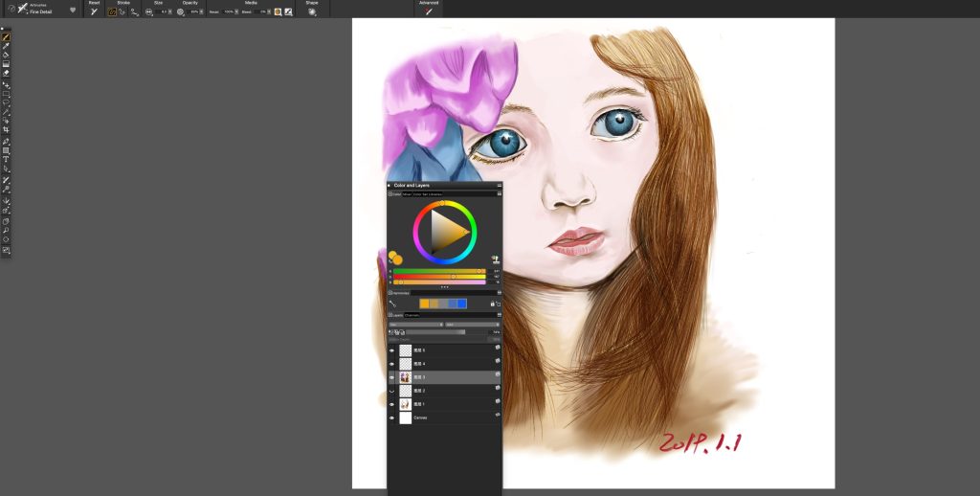Select the Brush tool in the toolbox
980x496 pixels.
[6, 37]
